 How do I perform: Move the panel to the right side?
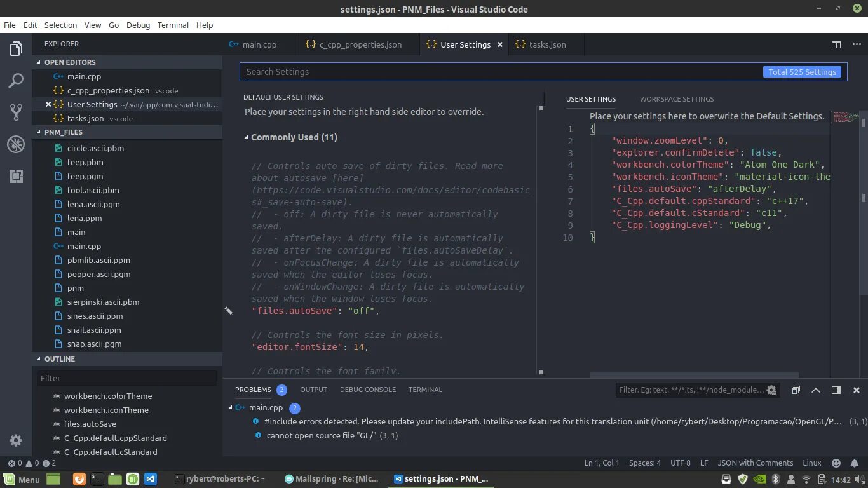(836, 390)
